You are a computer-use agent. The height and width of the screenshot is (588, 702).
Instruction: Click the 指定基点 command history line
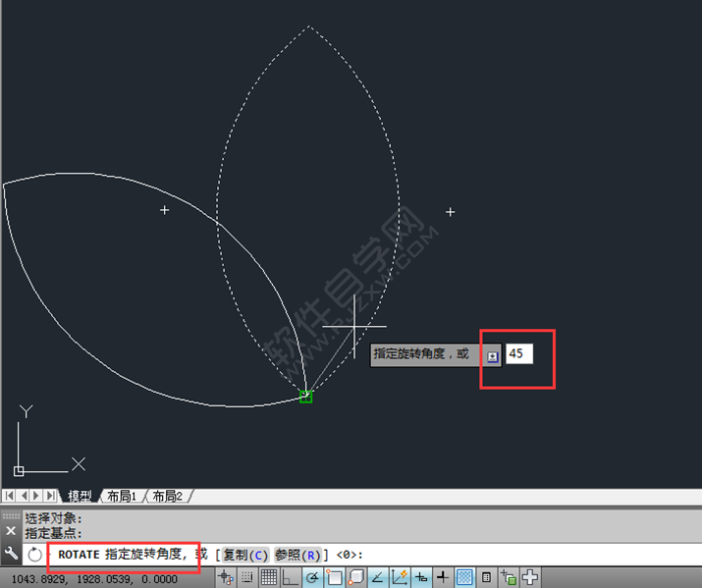pos(53,533)
